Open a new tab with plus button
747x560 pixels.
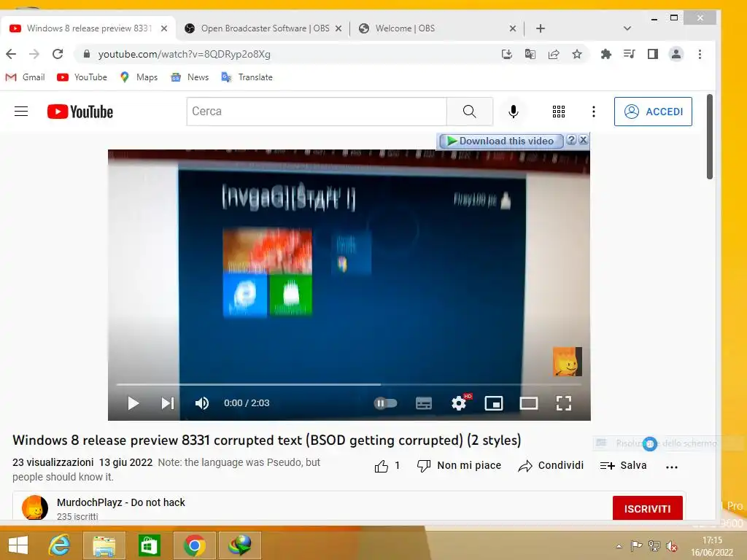(541, 28)
